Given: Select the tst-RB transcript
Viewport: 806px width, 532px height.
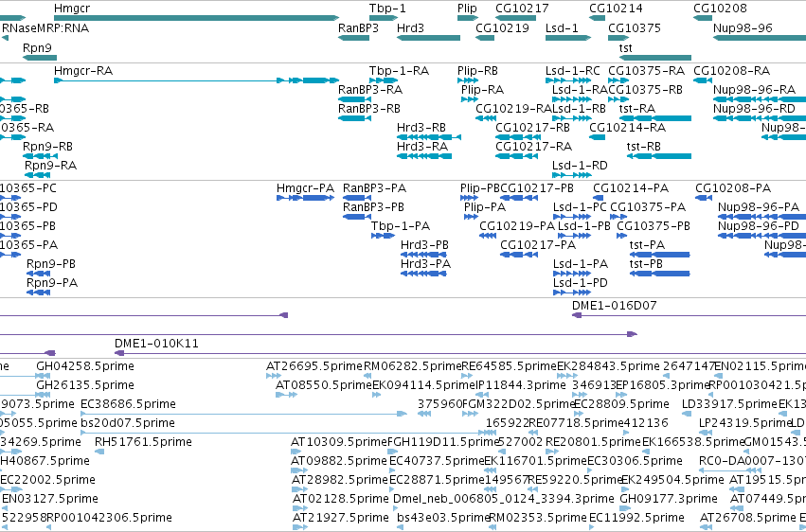Looking at the screenshot, I should (659, 156).
